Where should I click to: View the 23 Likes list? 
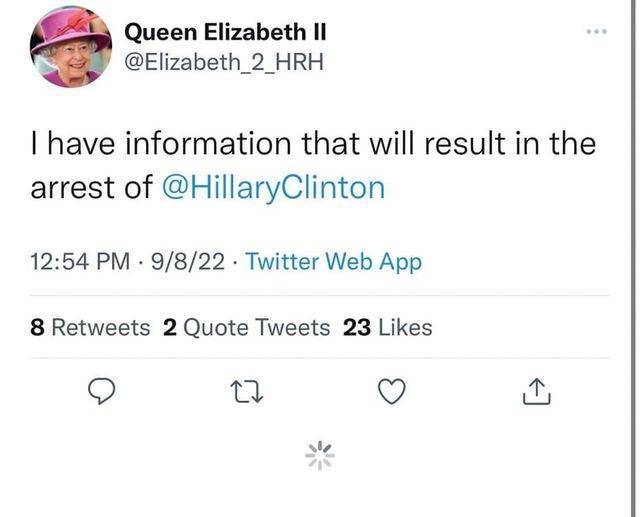pos(388,328)
